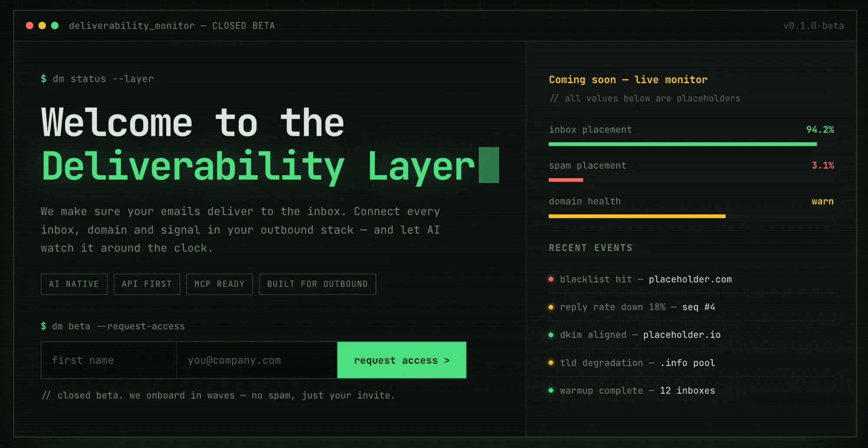Select the MCP READY tag
Screen dimensions: 868x448
[x=220, y=284]
